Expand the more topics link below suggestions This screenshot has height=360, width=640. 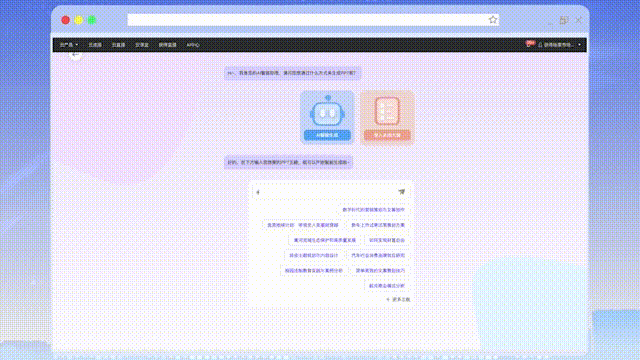pyautogui.click(x=398, y=299)
